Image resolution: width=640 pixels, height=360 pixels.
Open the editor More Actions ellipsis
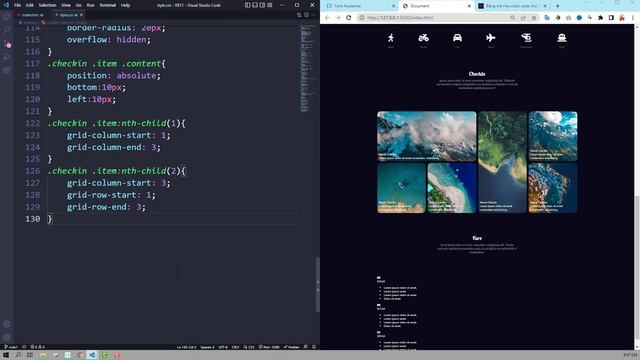313,15
